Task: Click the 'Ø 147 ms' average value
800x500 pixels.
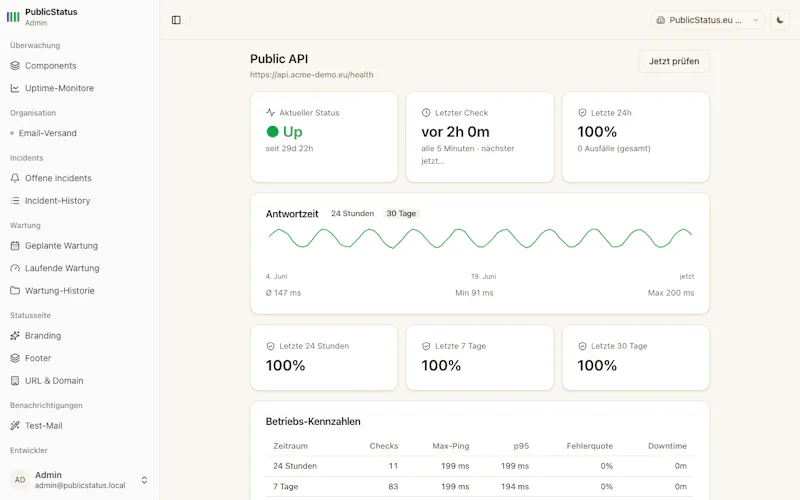Action: pos(283,293)
